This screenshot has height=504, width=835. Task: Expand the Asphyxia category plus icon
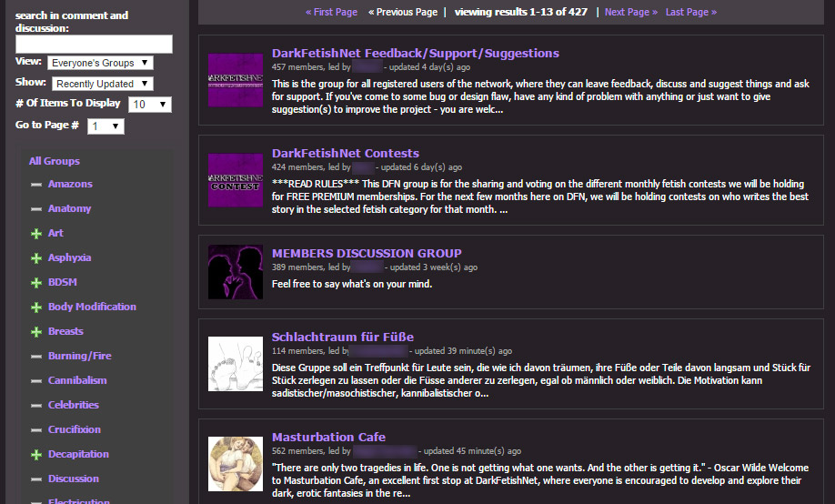(x=36, y=257)
